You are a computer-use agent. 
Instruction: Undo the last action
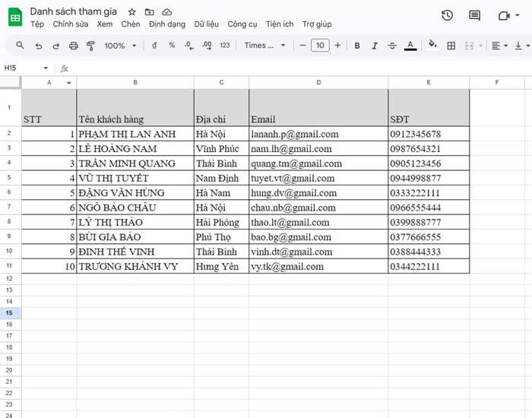pos(39,46)
